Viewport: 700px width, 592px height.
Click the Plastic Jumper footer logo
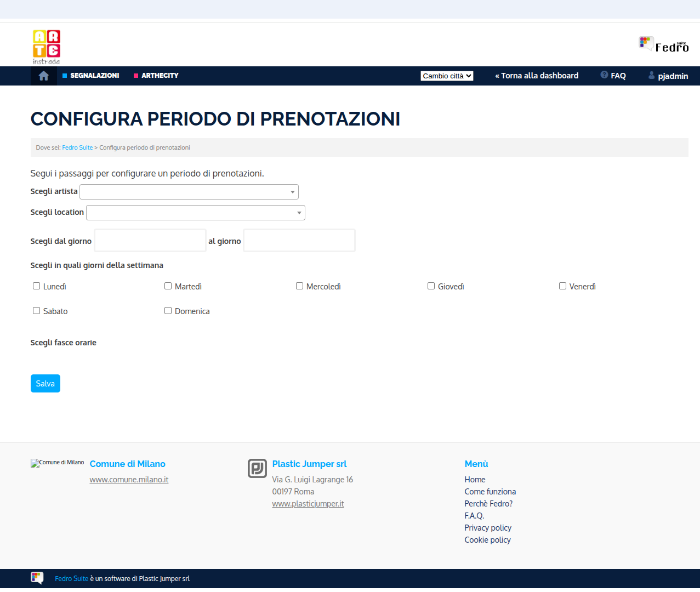pyautogui.click(x=257, y=468)
